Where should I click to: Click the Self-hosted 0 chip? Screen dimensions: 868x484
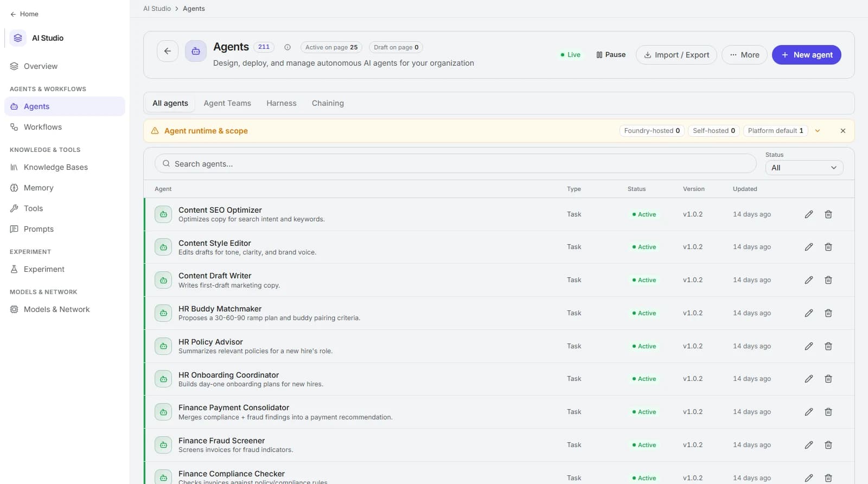point(714,131)
